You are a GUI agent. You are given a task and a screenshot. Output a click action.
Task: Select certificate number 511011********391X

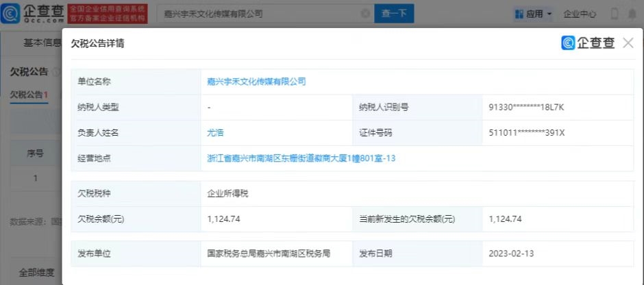point(527,133)
